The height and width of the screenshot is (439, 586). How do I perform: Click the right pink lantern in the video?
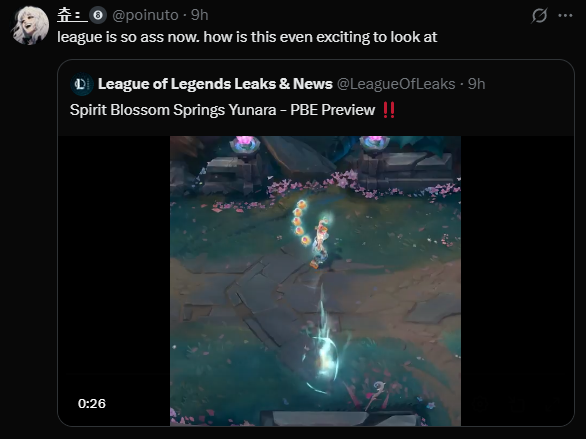pyautogui.click(x=374, y=143)
